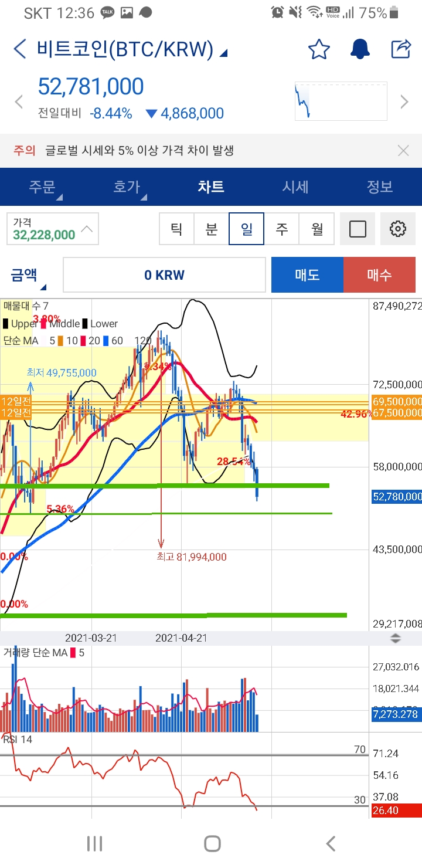Go to next coin with right chevron
Screen dimensions: 422x868
click(x=404, y=102)
